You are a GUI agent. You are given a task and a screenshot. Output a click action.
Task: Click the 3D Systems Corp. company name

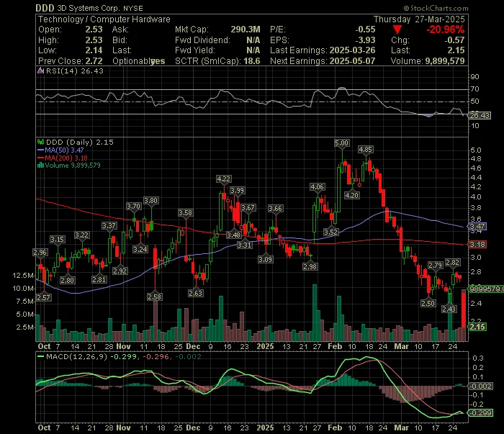(x=89, y=9)
